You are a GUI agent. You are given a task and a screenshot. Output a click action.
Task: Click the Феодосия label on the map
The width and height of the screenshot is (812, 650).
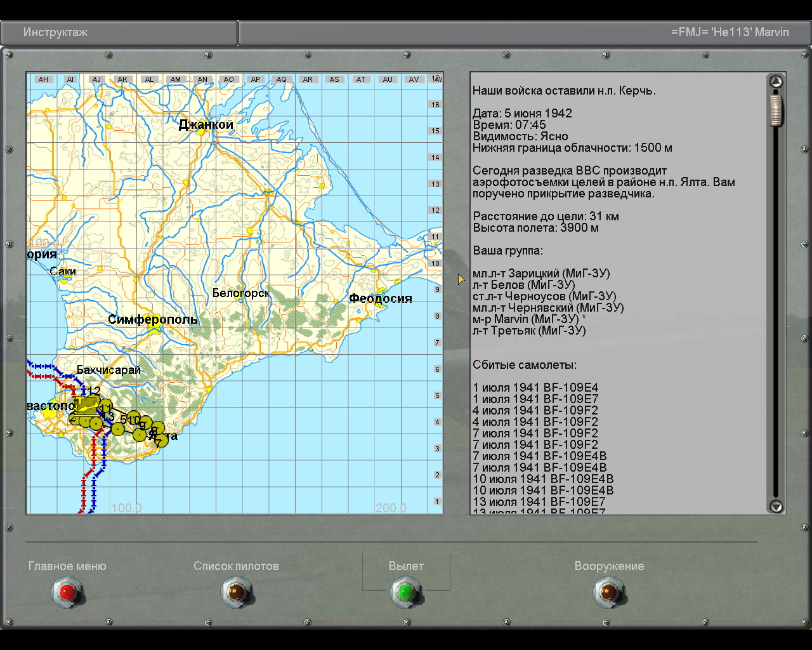[381, 298]
